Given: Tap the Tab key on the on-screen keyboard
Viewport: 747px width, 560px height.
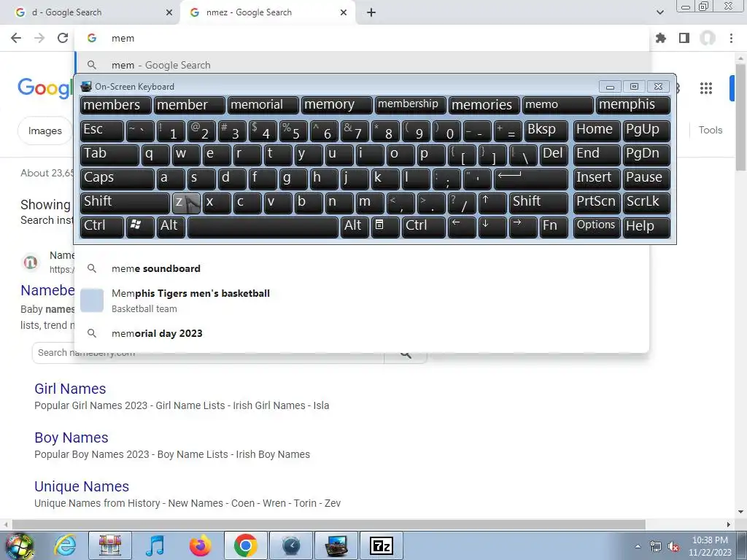Looking at the screenshot, I should [x=109, y=155].
